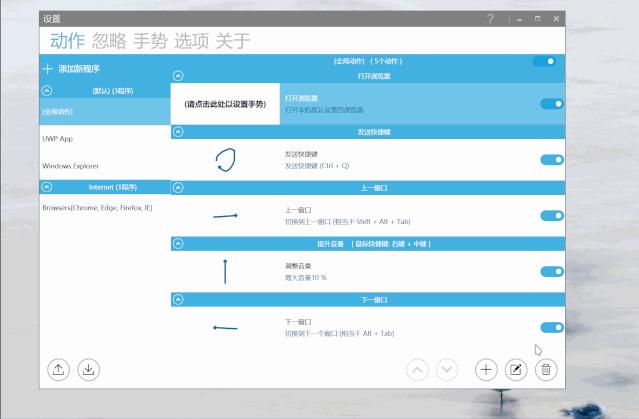The image size is (639, 419).
Task: Collapse the (默认) program group
Action: click(x=46, y=90)
